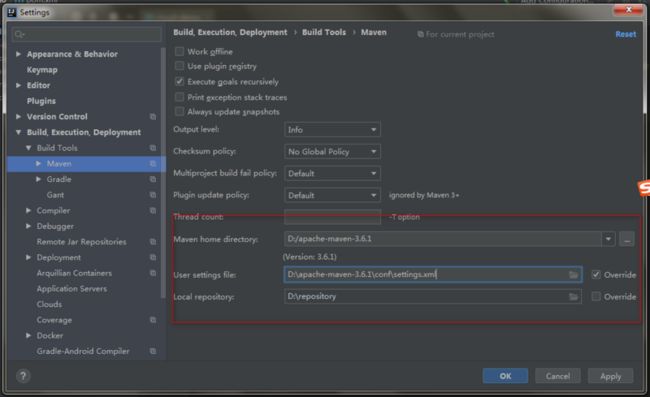
Task: Click folder browse icon in User settings file
Action: point(573,275)
